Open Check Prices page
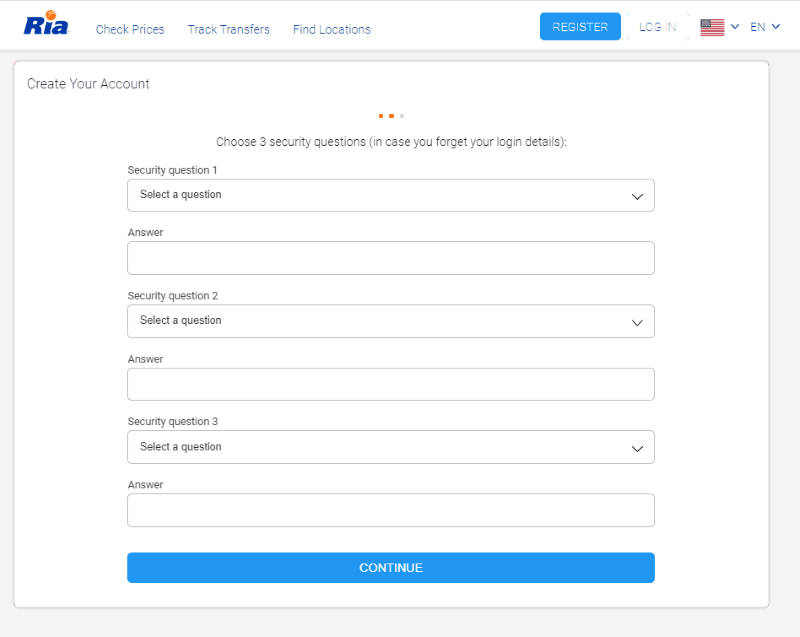Screen dimensions: 800x637 point(130,29)
